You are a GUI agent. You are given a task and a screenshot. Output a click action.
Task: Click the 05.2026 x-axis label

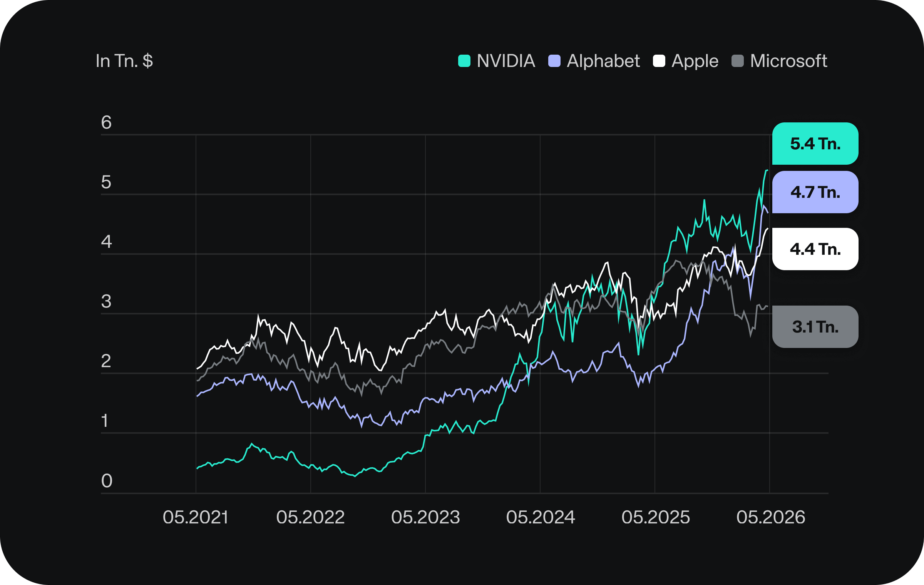771,517
